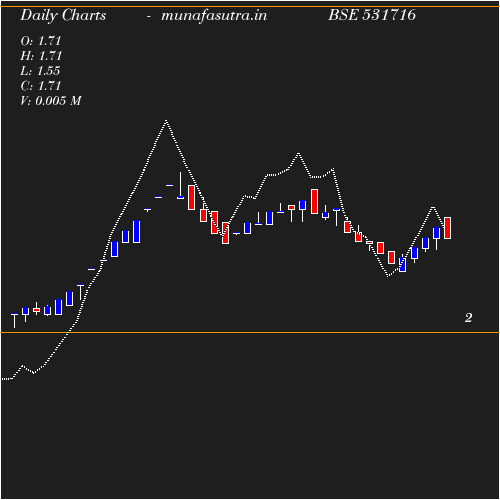
Task: Click the munafasutra.in watermark text
Action: (x=214, y=16)
